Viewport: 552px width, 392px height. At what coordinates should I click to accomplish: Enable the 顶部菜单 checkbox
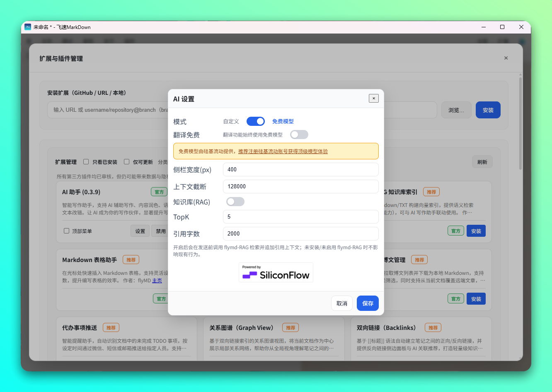[x=66, y=231]
